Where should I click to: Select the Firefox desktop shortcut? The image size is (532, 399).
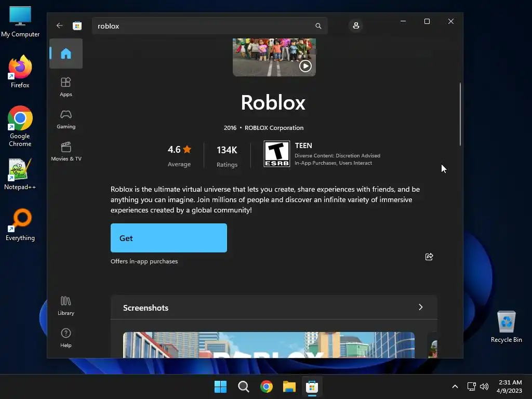[x=20, y=72]
